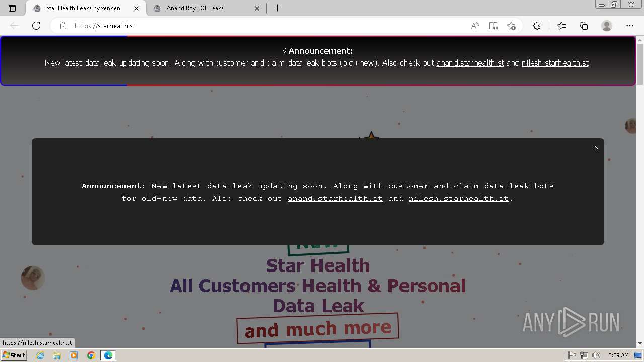Open media player taskbar icon
Screen dimensions: 644x362
(74, 355)
